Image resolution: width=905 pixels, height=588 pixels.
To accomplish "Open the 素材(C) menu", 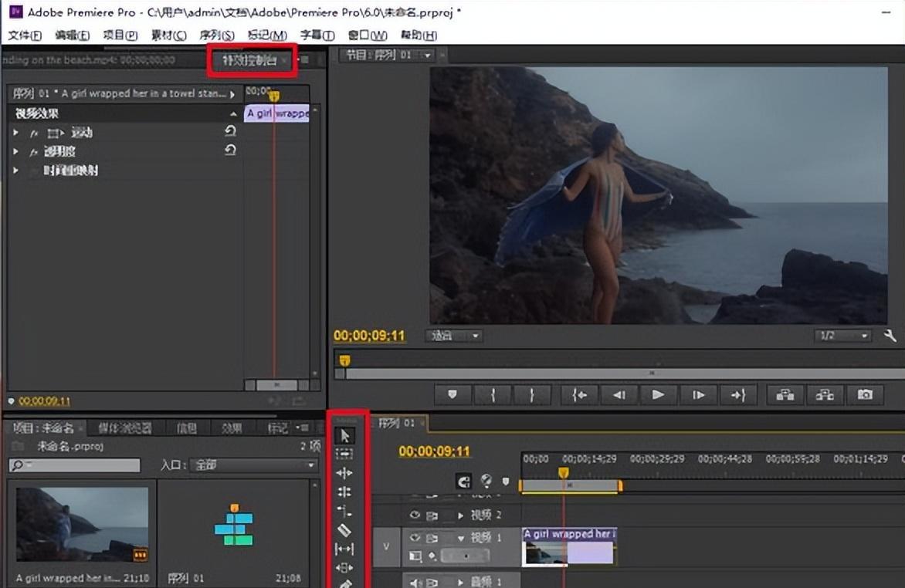I will tap(168, 35).
